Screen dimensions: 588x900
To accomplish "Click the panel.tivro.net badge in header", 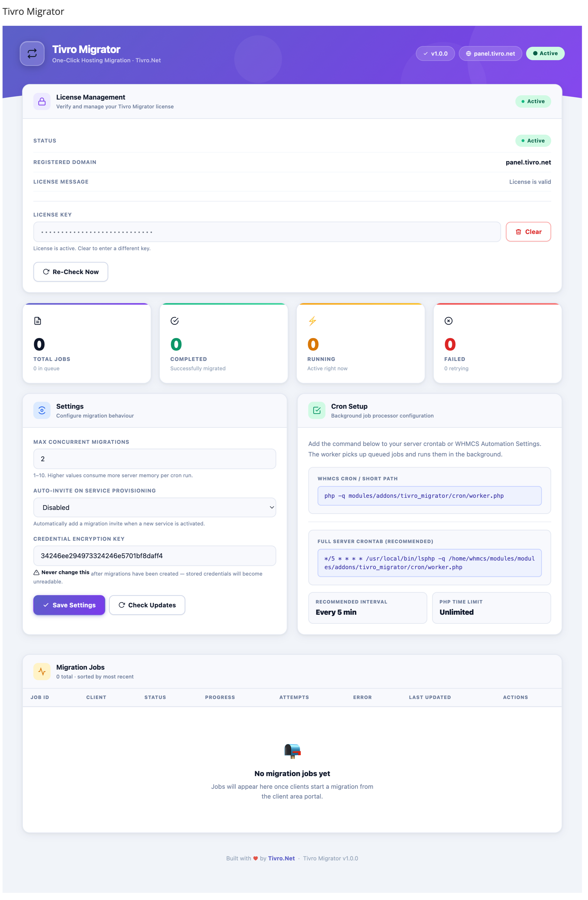I will 490,53.
